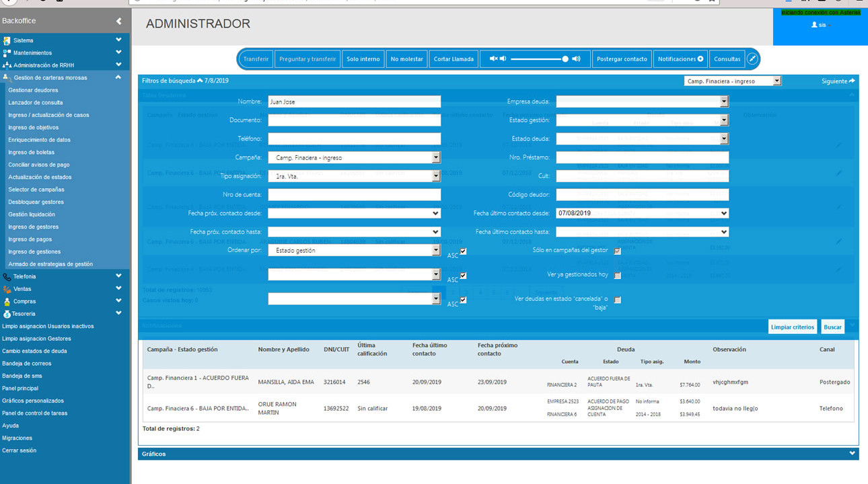Screen dimensions: 868x484
Task: Click the volume slider handle
Action: coord(565,58)
